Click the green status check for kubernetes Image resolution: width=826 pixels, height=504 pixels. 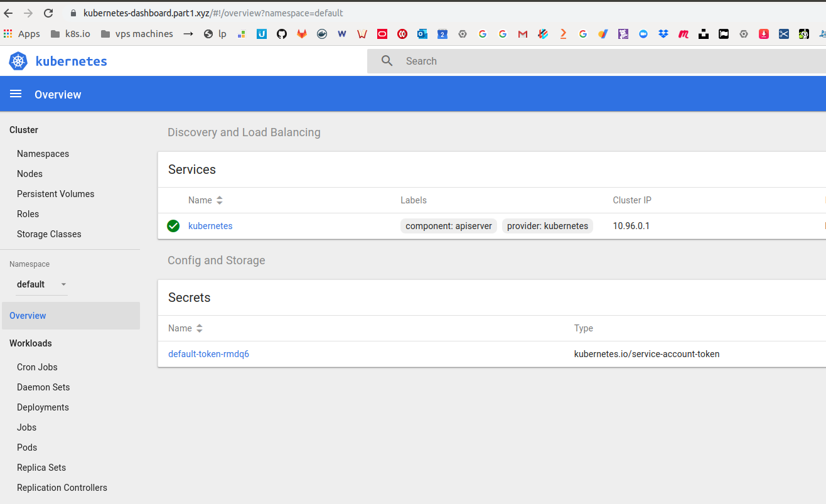[x=173, y=226]
